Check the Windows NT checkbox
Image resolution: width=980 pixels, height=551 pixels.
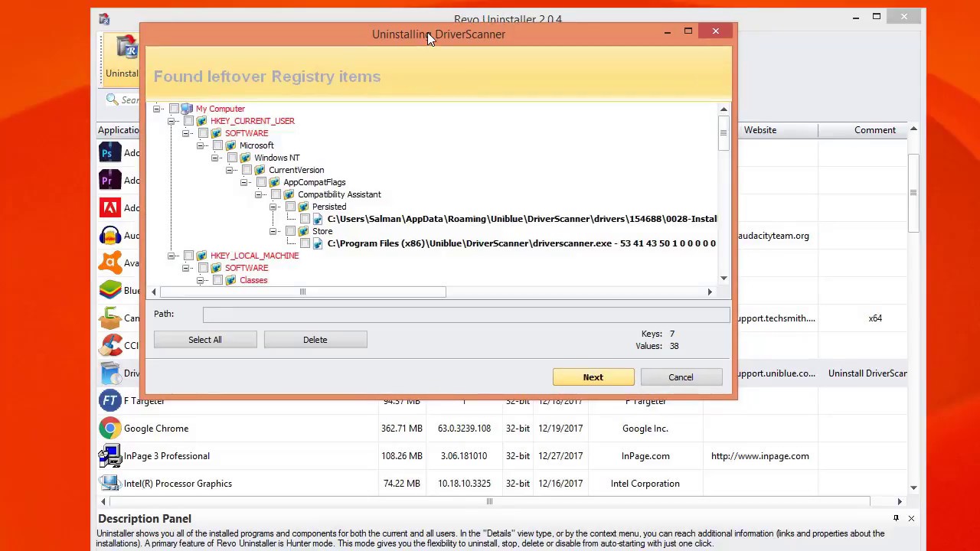pos(232,158)
